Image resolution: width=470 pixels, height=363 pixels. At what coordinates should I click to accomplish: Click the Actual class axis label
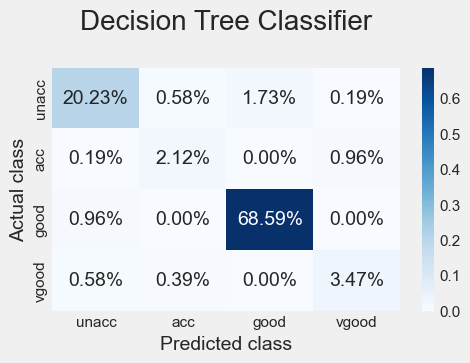point(16,190)
